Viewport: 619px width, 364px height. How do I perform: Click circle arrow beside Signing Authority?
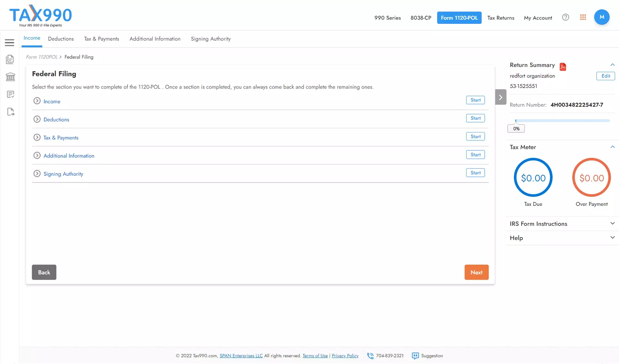pos(37,174)
